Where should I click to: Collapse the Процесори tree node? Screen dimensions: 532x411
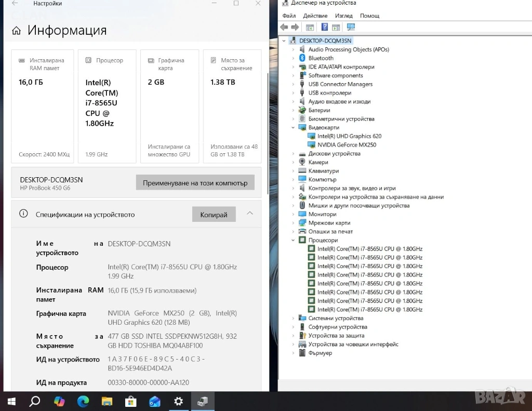pyautogui.click(x=293, y=240)
